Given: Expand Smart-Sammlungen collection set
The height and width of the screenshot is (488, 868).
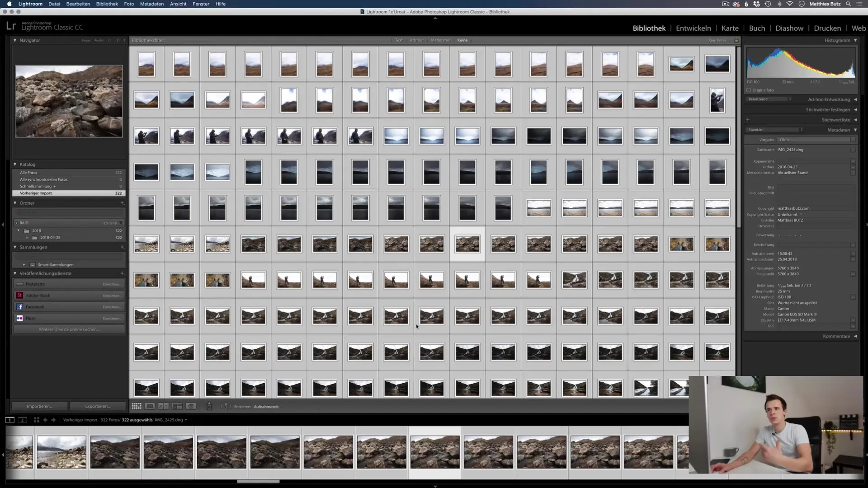Looking at the screenshot, I should click(24, 265).
